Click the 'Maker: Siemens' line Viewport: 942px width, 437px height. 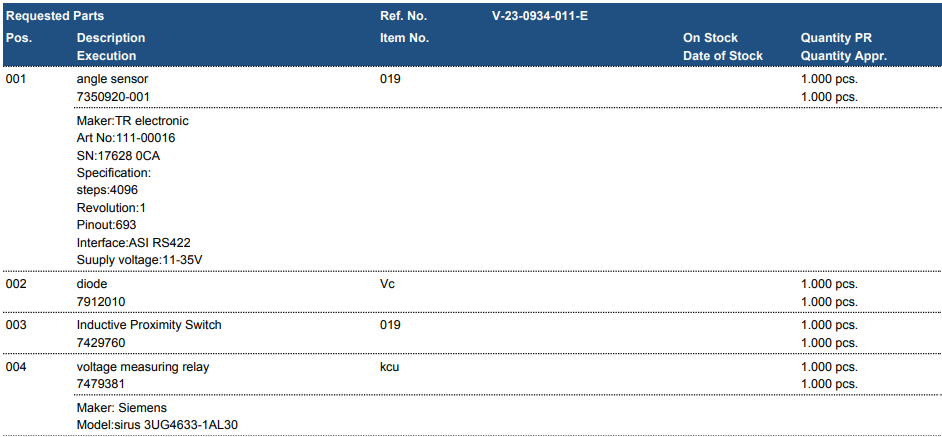click(122, 407)
